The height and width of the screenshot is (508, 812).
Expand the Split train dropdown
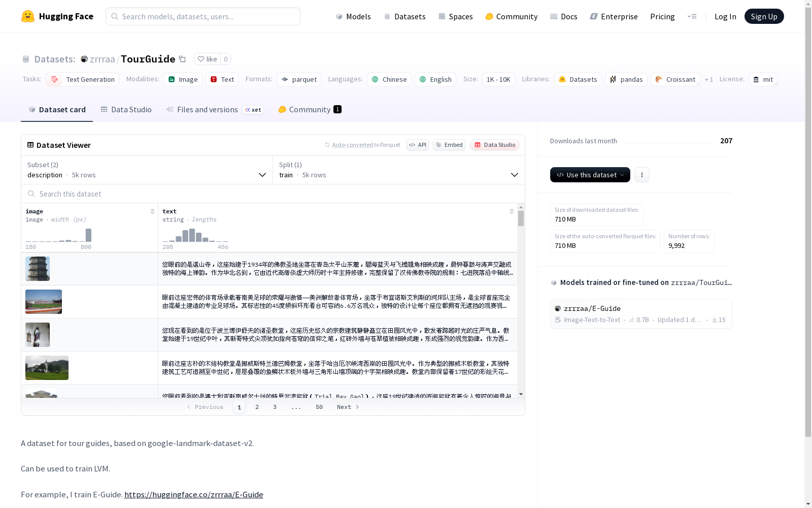pyautogui.click(x=399, y=170)
